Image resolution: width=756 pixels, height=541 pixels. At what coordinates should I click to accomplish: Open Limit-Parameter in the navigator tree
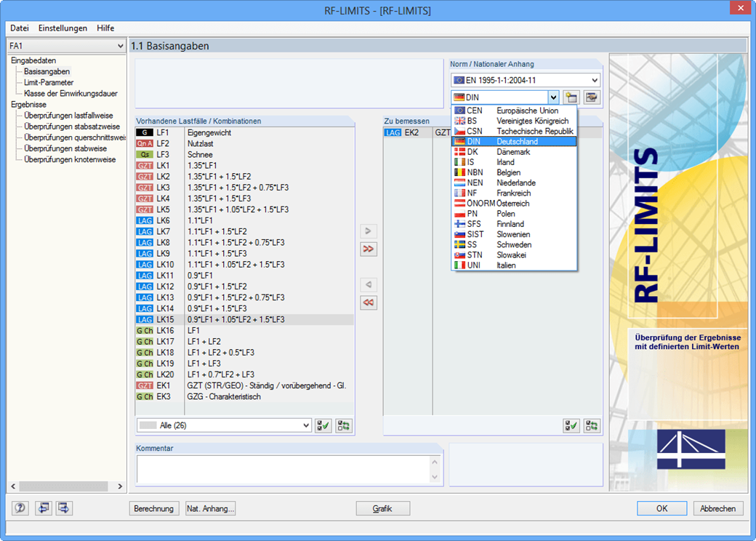(x=49, y=82)
